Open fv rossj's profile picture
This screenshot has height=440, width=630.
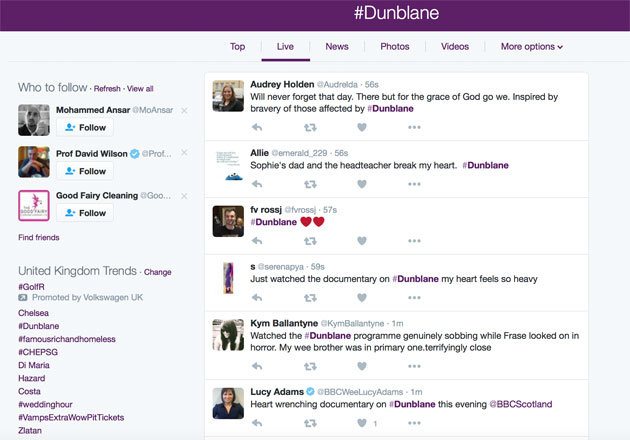pyautogui.click(x=228, y=221)
